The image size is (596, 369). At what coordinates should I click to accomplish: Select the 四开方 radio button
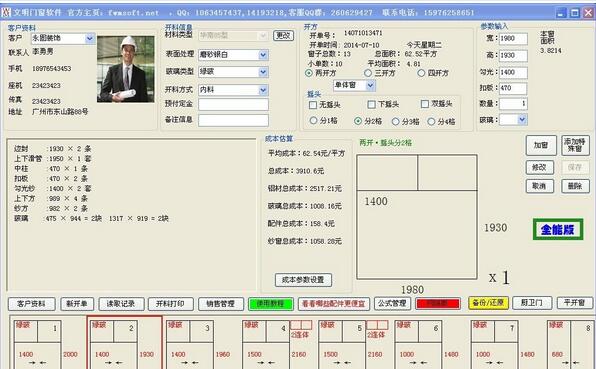[421, 73]
